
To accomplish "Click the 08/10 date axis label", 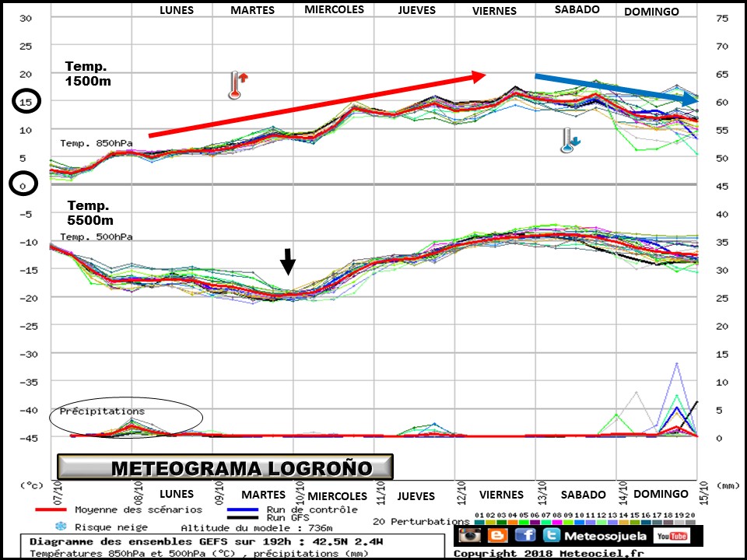I will click(x=139, y=492).
